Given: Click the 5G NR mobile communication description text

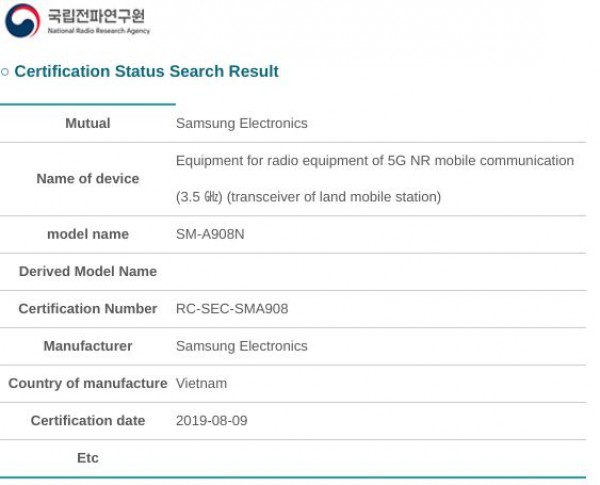Looking at the screenshot, I should tap(375, 160).
